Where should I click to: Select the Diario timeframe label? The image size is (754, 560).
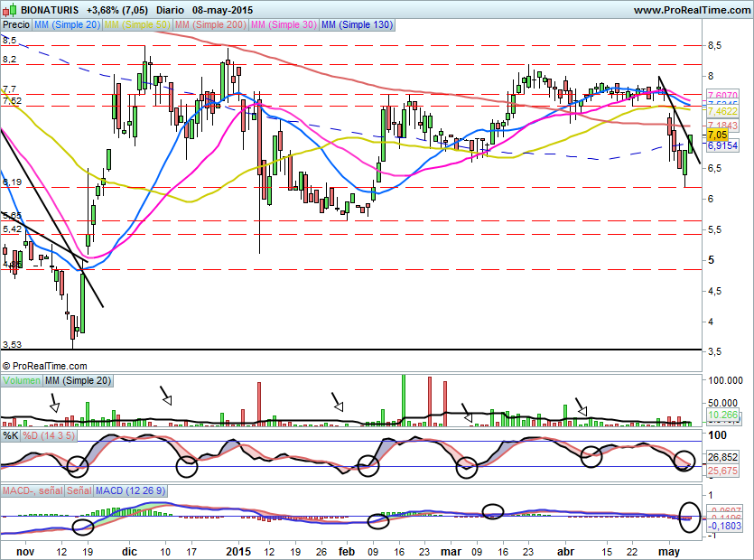point(171,10)
